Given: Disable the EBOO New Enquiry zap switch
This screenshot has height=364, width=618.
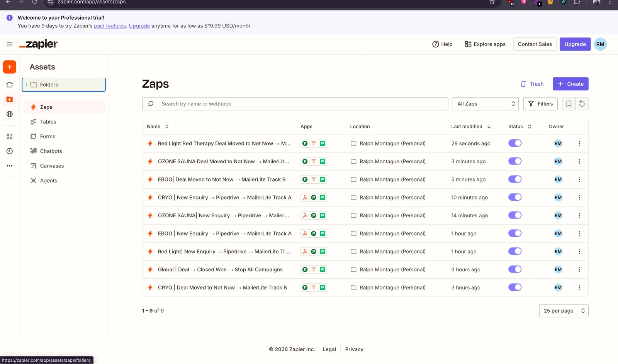Looking at the screenshot, I should tap(515, 233).
